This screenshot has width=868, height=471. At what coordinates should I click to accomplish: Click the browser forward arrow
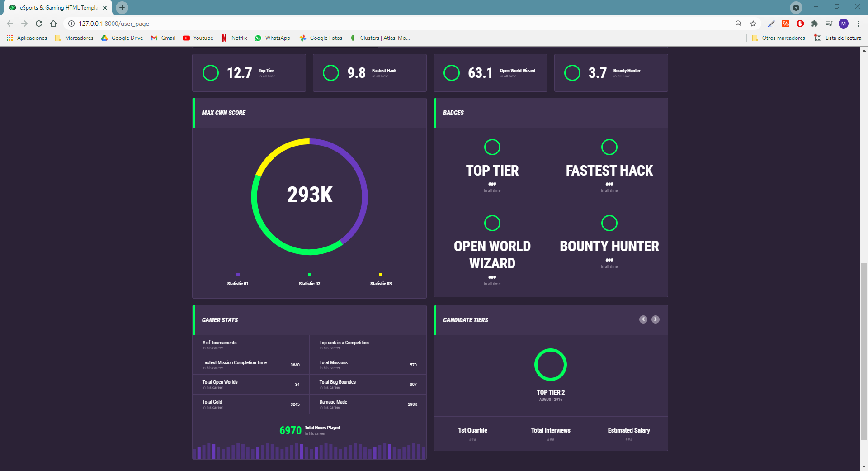pos(24,24)
